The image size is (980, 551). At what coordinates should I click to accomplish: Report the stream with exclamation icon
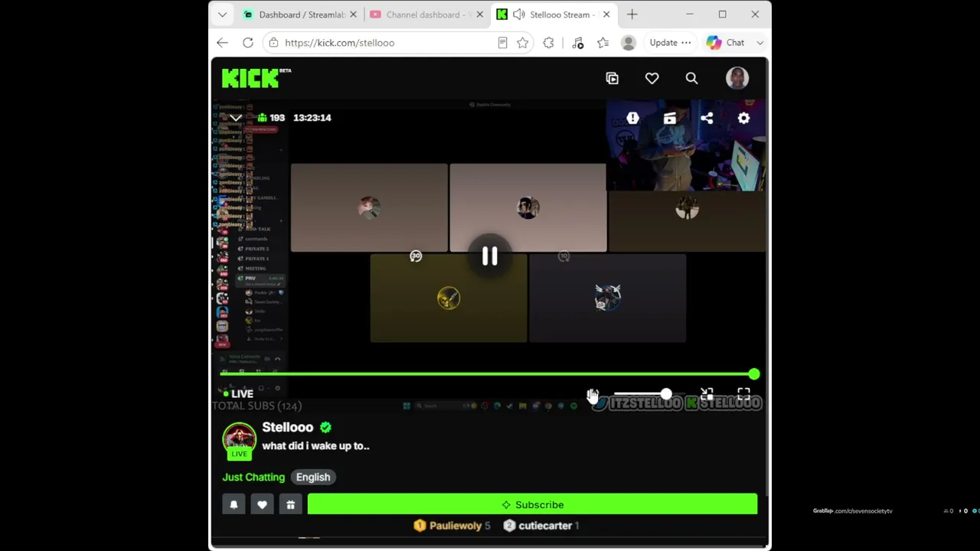click(632, 118)
